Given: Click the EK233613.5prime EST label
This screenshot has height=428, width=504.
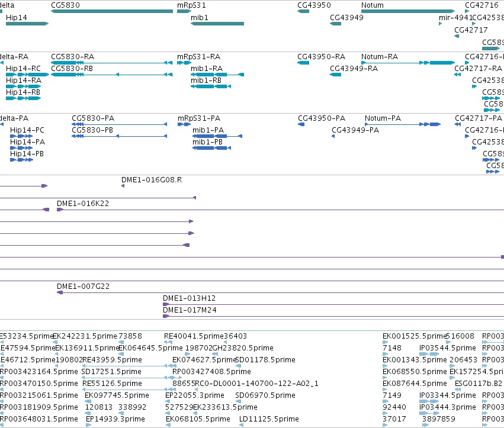Looking at the screenshot, I should click(x=225, y=407).
